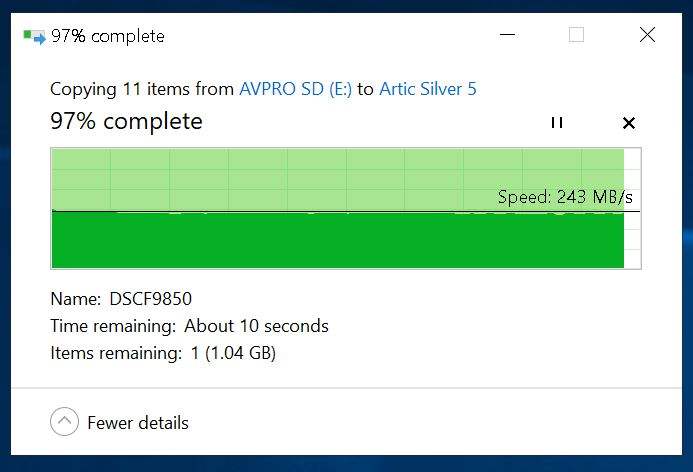
Task: Click the Items remaining 1 (1.04 GB) text
Action: [x=163, y=353]
